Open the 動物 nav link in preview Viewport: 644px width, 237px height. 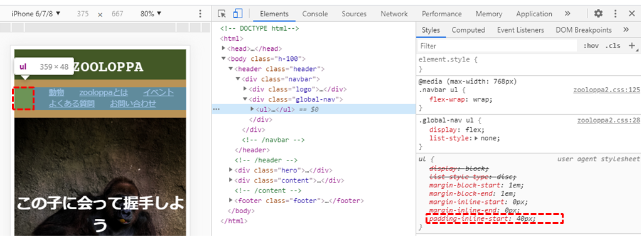coord(56,93)
